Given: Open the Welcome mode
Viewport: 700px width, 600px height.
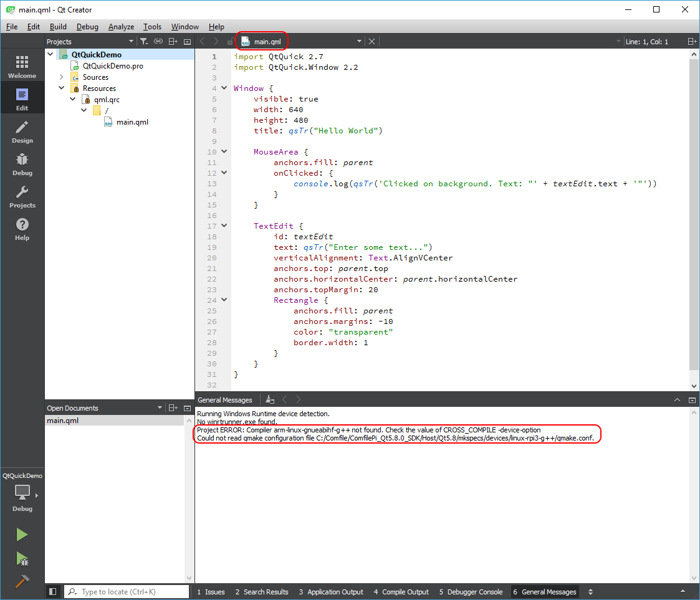Looking at the screenshot, I should point(22,66).
